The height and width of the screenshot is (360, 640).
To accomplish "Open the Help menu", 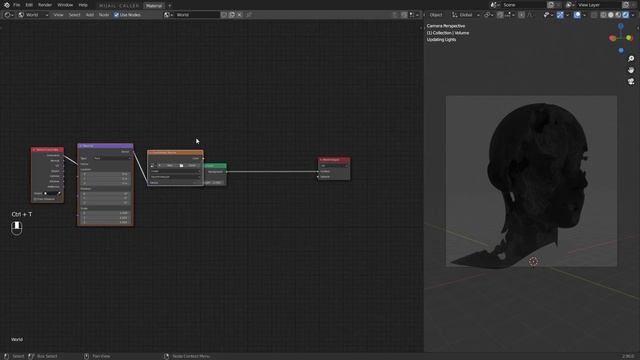I will coord(83,5).
